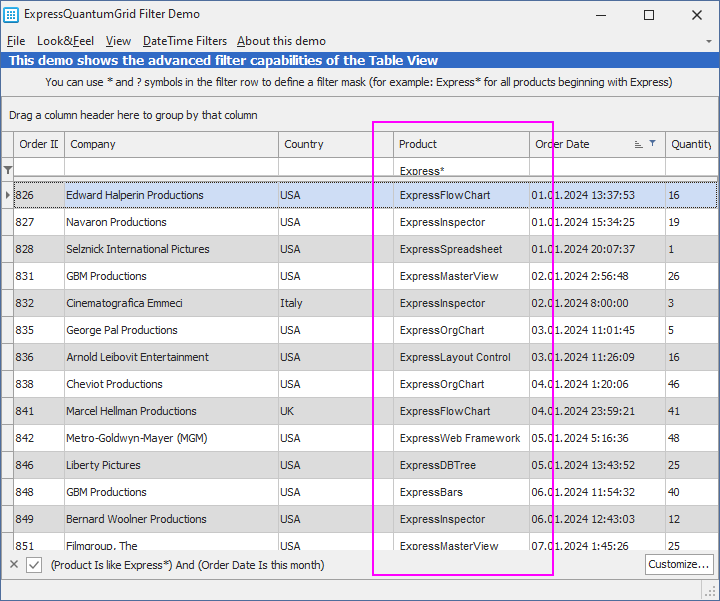This screenshot has width=720, height=601.
Task: Click the grid application icon in title bar
Action: tap(11, 15)
